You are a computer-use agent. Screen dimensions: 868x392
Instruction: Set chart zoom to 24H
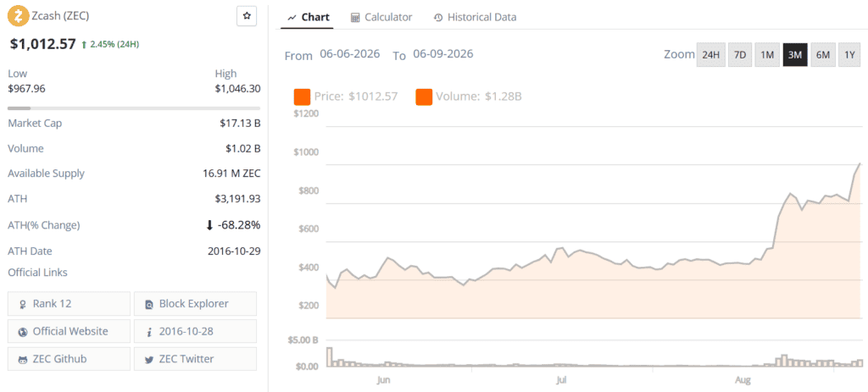(x=711, y=55)
